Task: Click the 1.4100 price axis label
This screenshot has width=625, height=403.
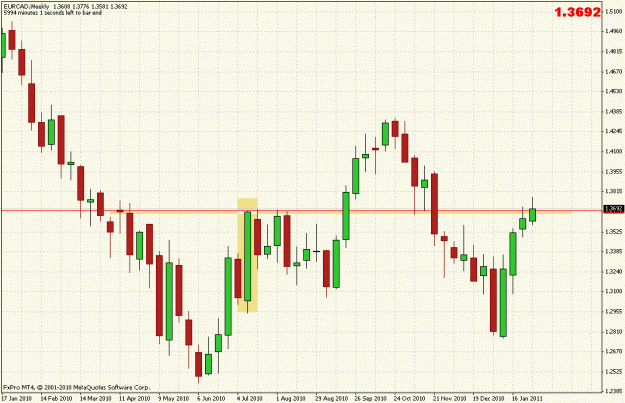Action: pos(614,151)
